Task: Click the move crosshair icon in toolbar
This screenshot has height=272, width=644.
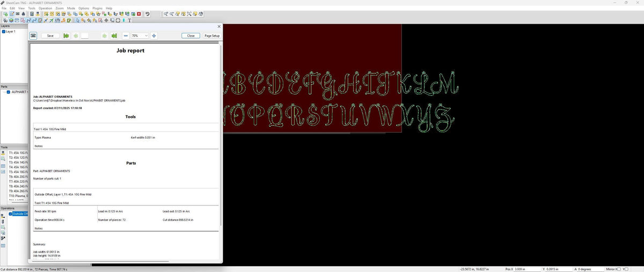Action: click(x=106, y=20)
